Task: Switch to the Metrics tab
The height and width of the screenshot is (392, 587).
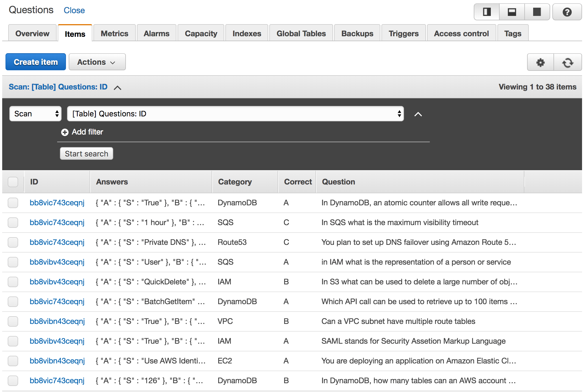Action: 114,33
